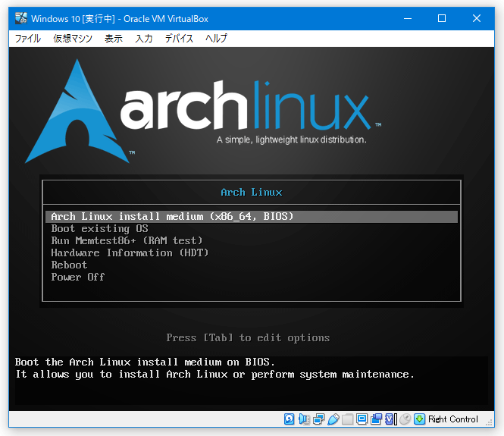Open the USB devices status icon
This screenshot has width=504, height=436.
(x=333, y=419)
